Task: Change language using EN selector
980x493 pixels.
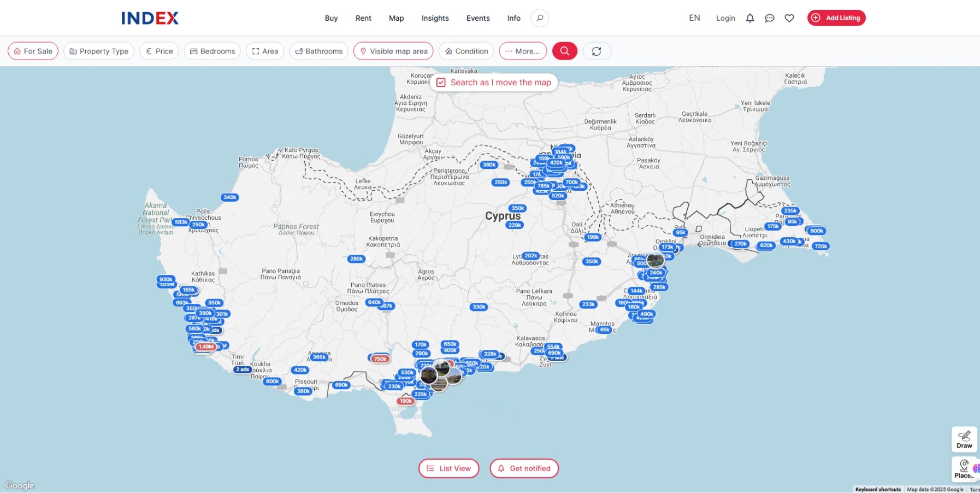Action: pyautogui.click(x=694, y=18)
